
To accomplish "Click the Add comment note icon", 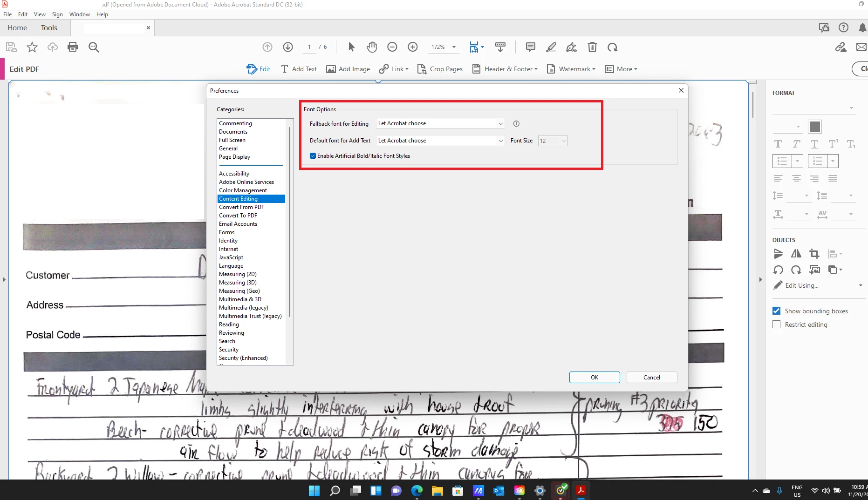I will tap(530, 47).
